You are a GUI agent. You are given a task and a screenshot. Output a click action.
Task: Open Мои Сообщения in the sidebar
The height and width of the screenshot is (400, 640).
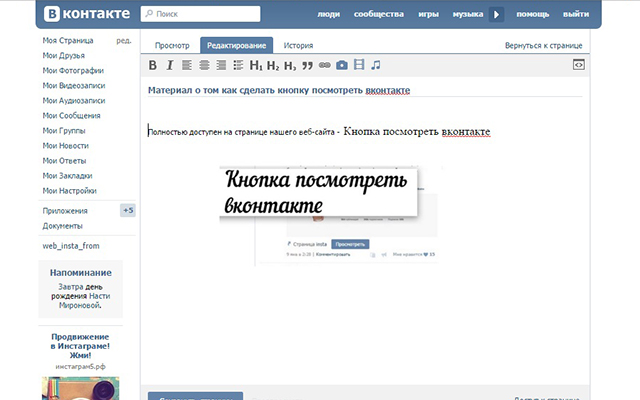point(71,116)
